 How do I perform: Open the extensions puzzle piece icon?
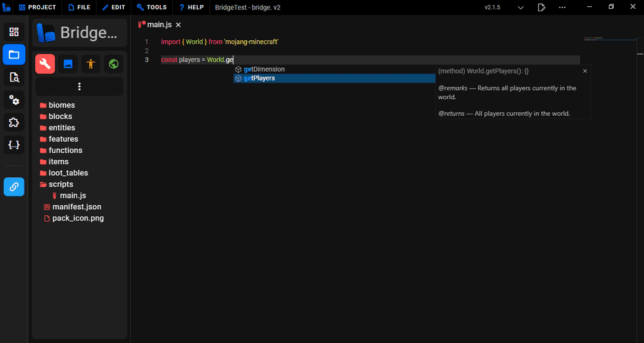[14, 122]
